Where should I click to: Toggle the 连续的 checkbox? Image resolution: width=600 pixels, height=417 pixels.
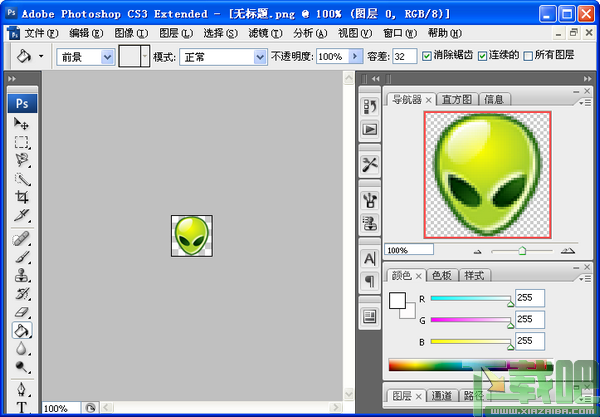click(x=483, y=56)
